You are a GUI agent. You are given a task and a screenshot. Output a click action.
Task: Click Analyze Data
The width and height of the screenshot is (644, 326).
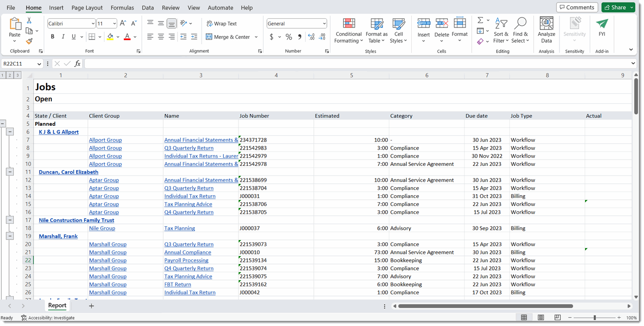(547, 30)
